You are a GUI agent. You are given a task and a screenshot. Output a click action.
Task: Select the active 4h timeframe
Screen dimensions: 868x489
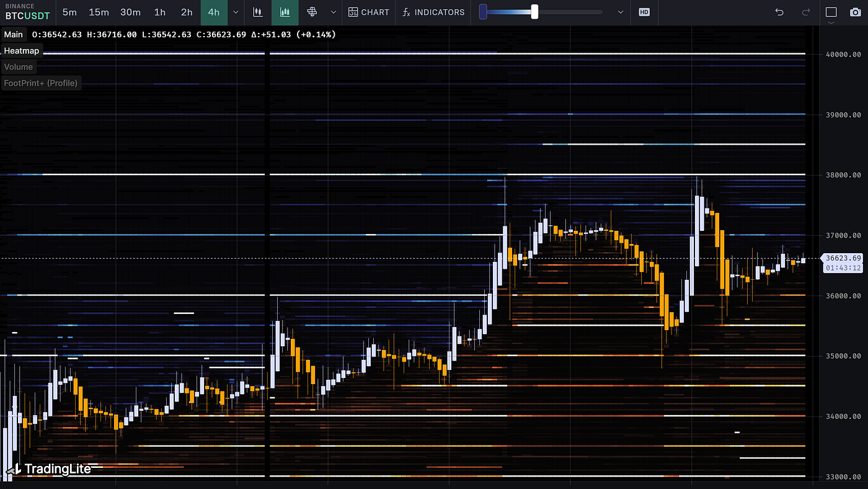[x=214, y=12]
